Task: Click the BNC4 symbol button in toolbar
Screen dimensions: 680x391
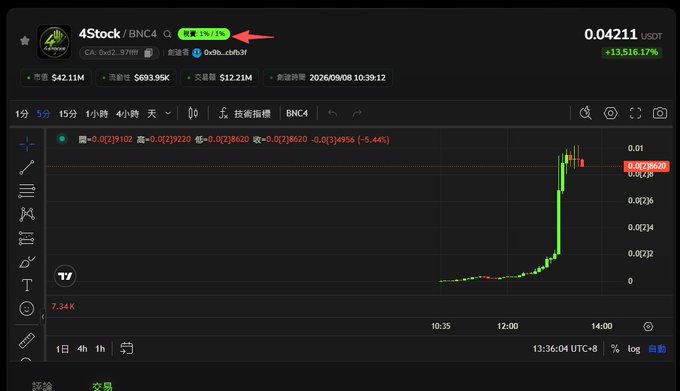Action: point(297,114)
